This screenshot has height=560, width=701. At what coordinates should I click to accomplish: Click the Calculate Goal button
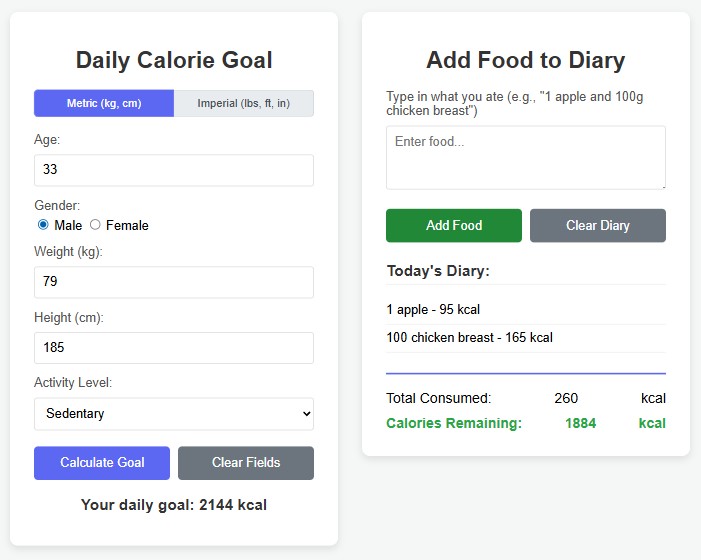tap(102, 463)
